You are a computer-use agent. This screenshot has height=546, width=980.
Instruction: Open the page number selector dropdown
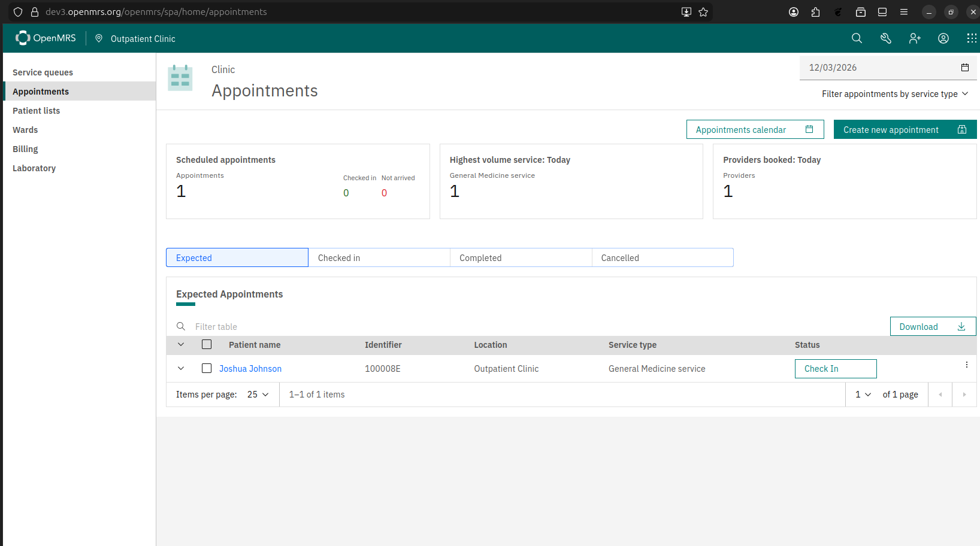point(863,395)
